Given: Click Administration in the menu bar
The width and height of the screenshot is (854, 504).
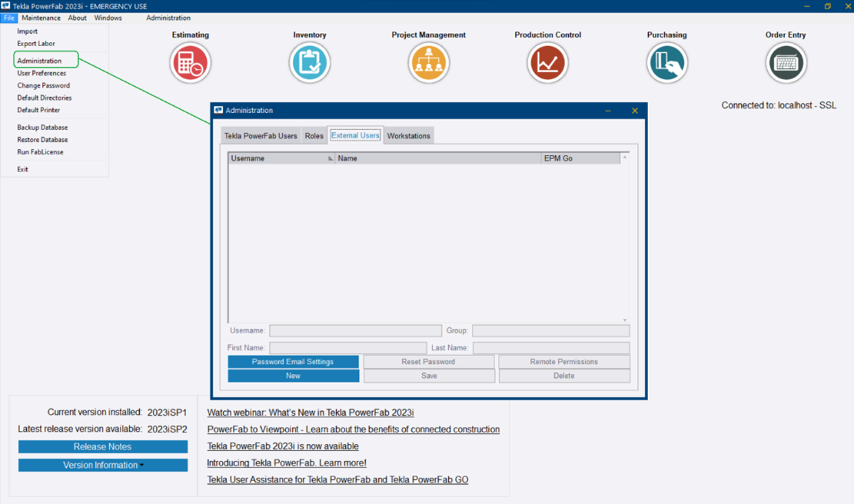Looking at the screenshot, I should 169,18.
